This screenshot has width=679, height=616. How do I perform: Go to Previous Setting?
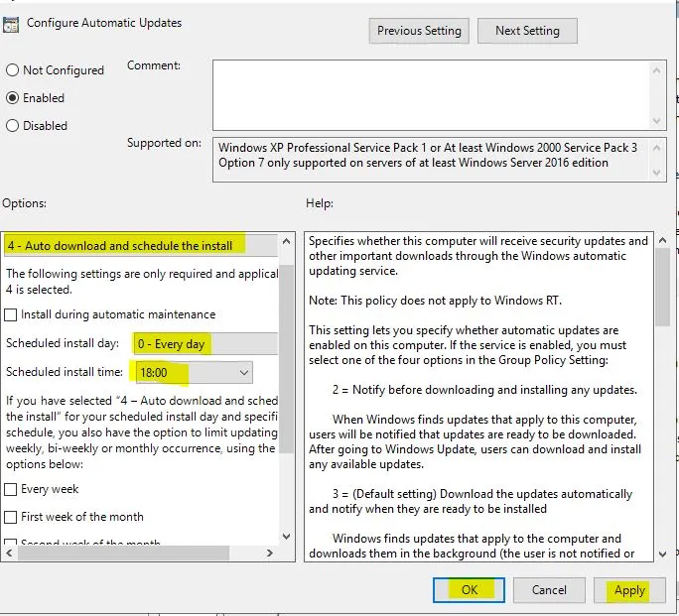click(419, 31)
